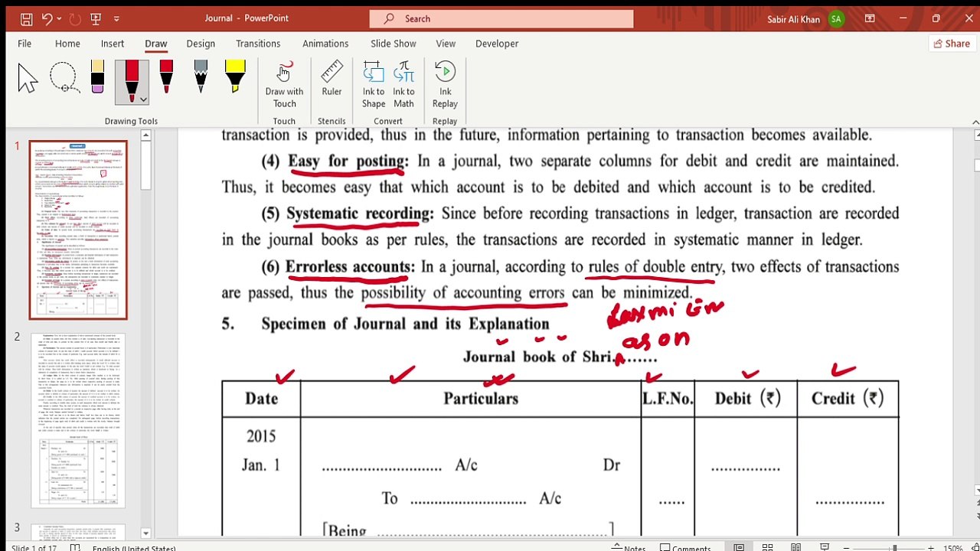
Task: Switch to the Transitions tab
Action: pyautogui.click(x=258, y=44)
